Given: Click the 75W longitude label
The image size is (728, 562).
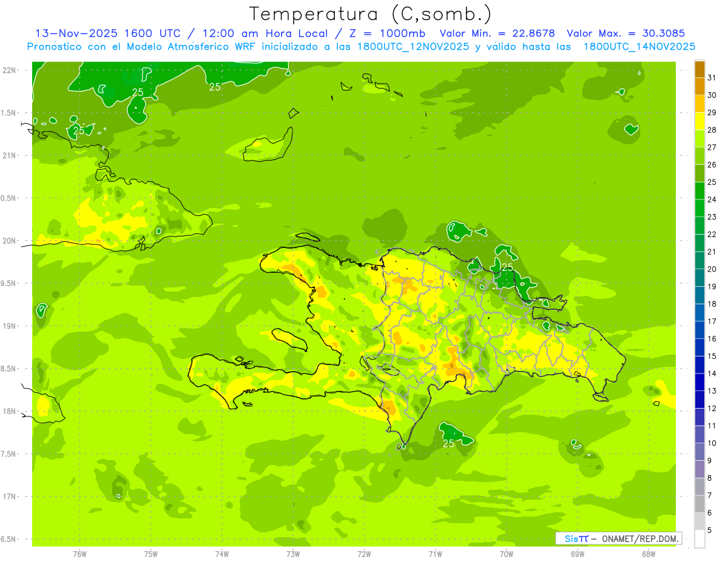Looking at the screenshot, I should (151, 554).
